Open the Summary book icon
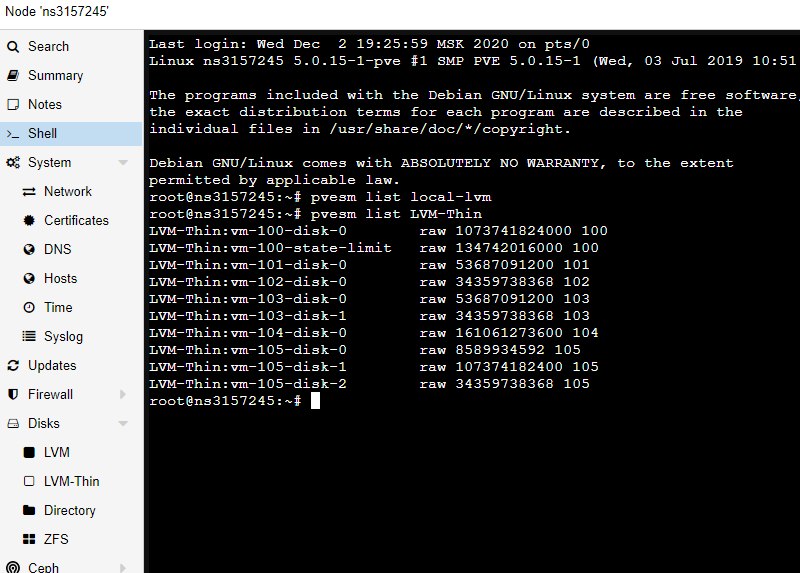Viewport: 800px width, 573px height. coord(13,76)
